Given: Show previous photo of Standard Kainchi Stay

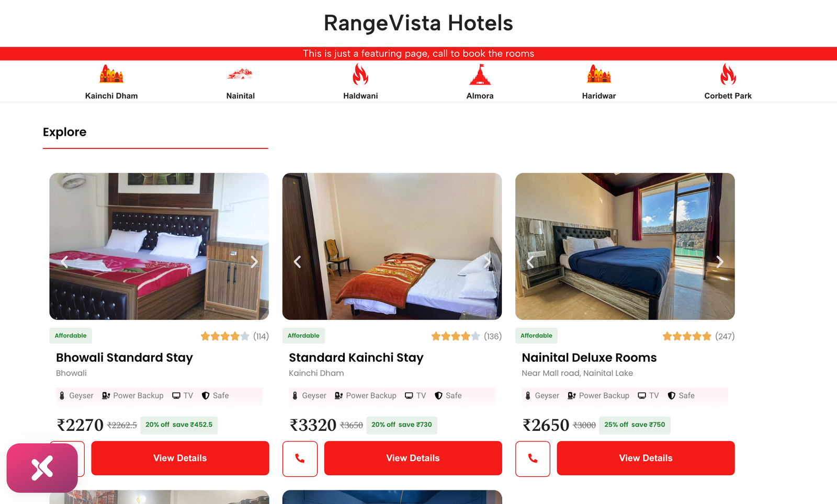Looking at the screenshot, I should coord(297,262).
